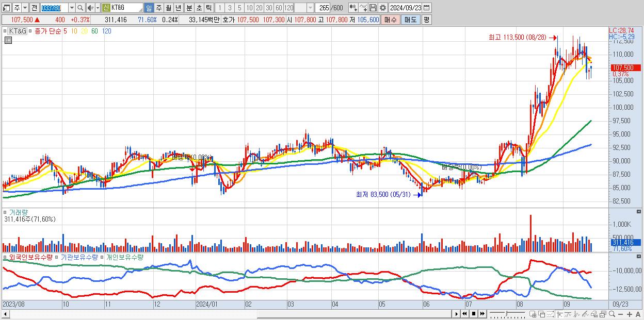The width and height of the screenshot is (644, 320).
Task: Toggle the KT&G series legend marker
Action: tap(6, 31)
